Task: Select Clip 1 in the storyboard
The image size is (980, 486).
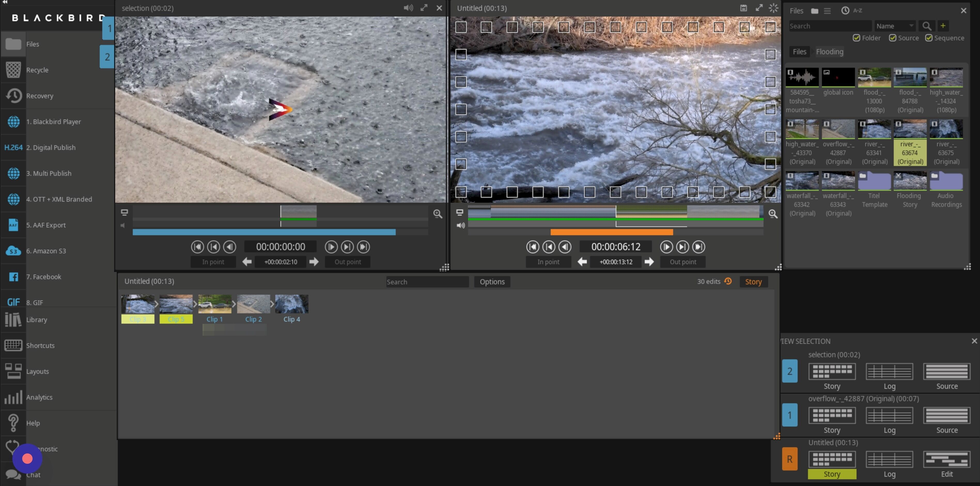Action: click(x=215, y=309)
